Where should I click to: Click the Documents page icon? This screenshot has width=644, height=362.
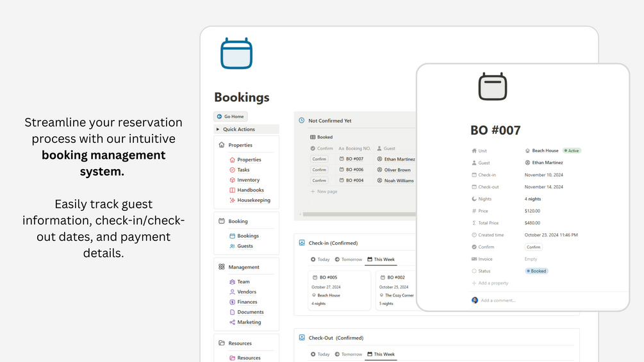[232, 312]
